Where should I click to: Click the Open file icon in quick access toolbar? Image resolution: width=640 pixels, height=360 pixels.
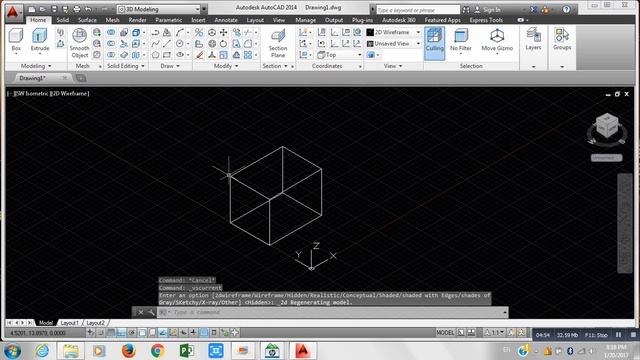(x=42, y=9)
